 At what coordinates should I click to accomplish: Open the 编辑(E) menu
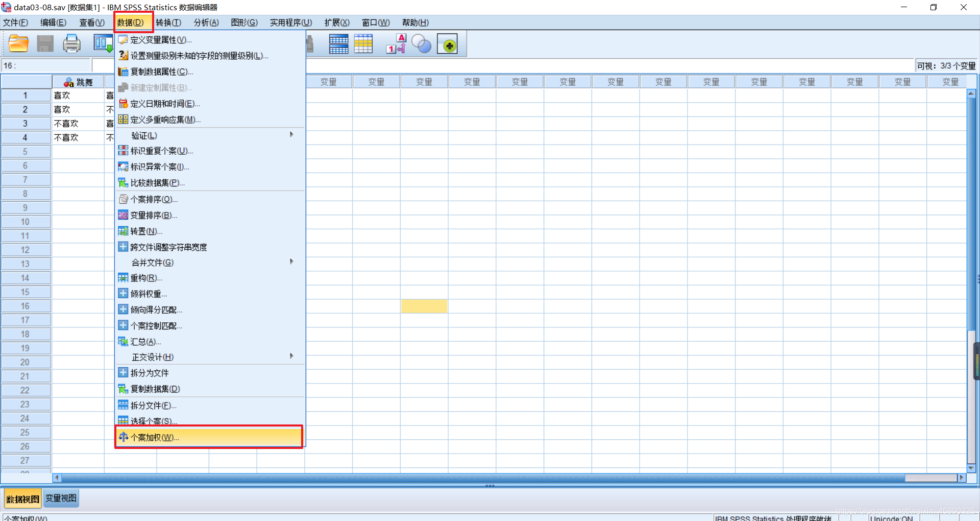click(x=54, y=22)
